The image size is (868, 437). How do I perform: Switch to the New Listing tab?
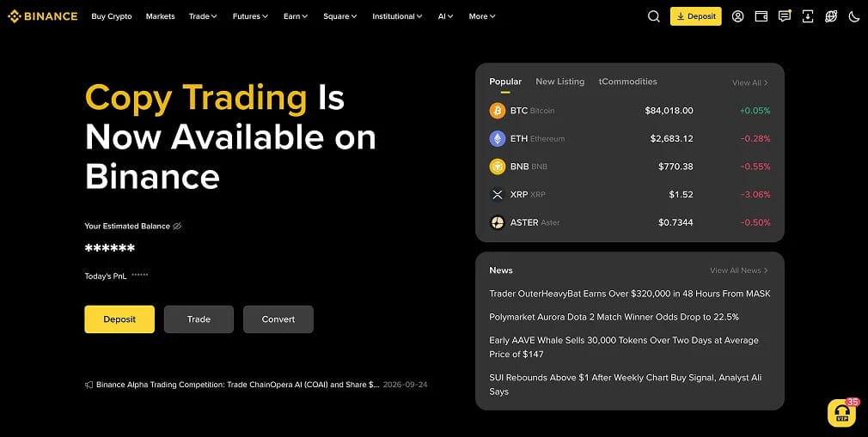(559, 82)
